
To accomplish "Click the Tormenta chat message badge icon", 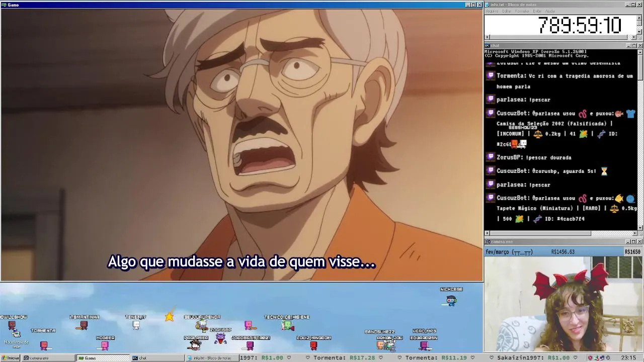I will [491, 76].
